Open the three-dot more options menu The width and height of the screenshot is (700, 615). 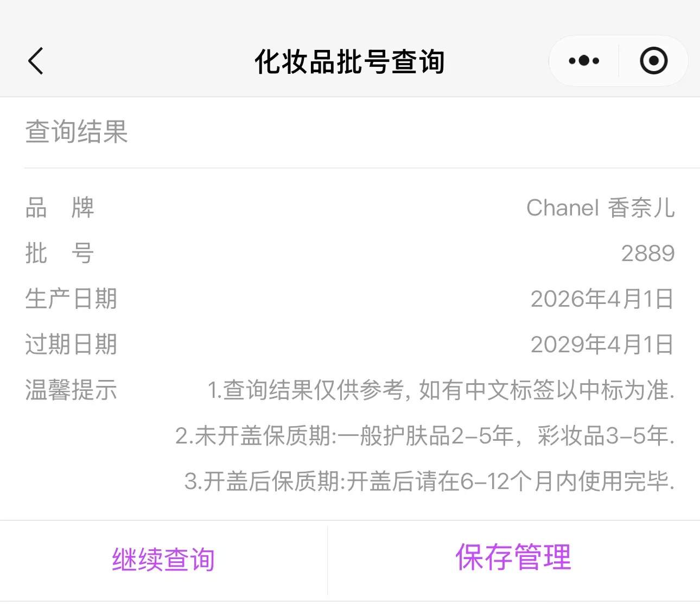pos(584,61)
